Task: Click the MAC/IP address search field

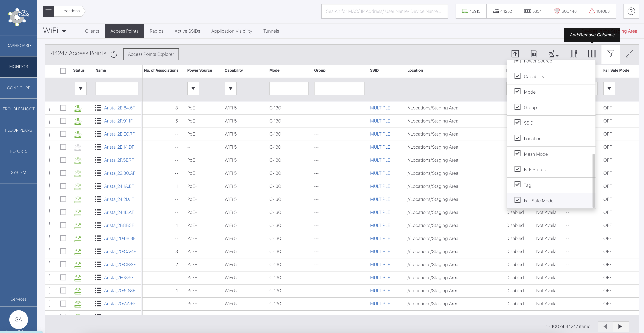Action: [x=384, y=11]
